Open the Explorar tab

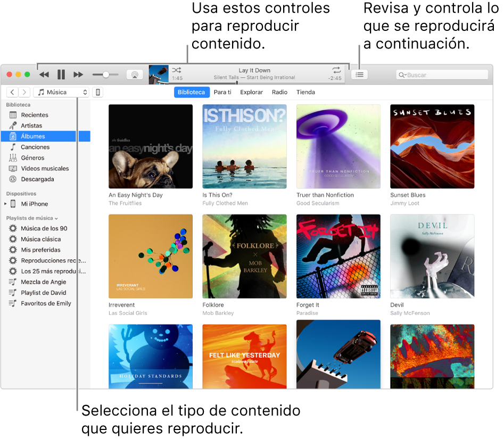pos(251,92)
